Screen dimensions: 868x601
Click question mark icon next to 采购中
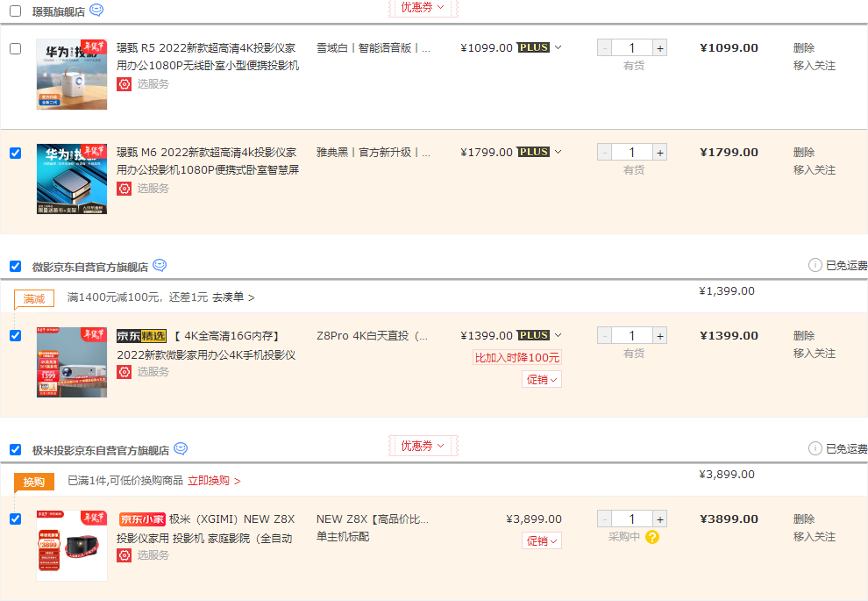[x=652, y=537]
